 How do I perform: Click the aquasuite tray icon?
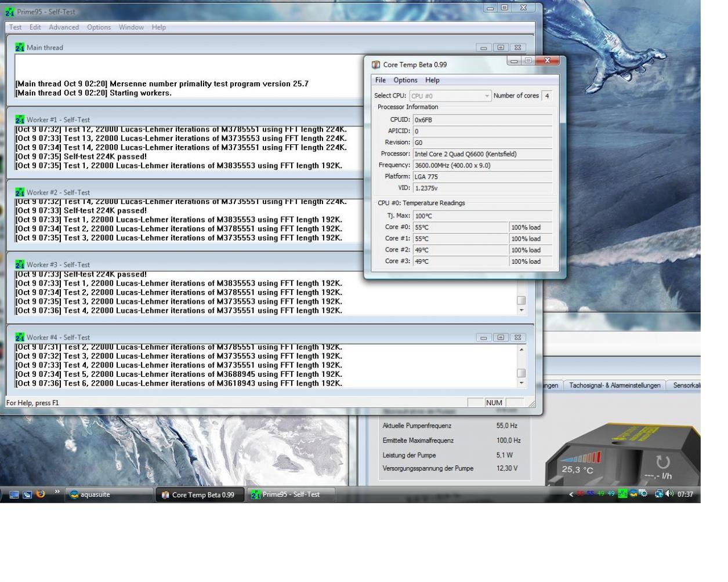633,494
